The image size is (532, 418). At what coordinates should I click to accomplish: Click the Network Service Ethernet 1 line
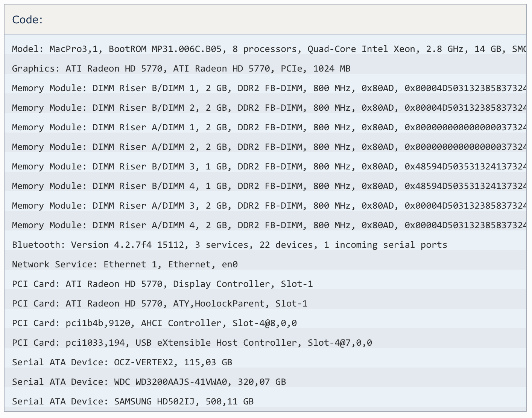pos(125,264)
